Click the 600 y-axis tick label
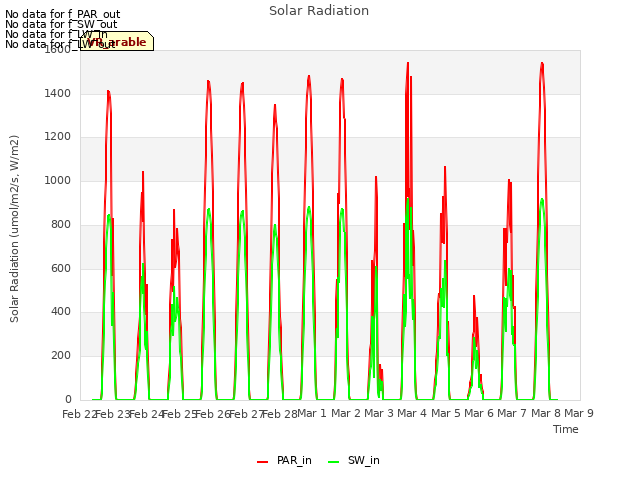Image resolution: width=640 pixels, height=480 pixels. click(61, 268)
